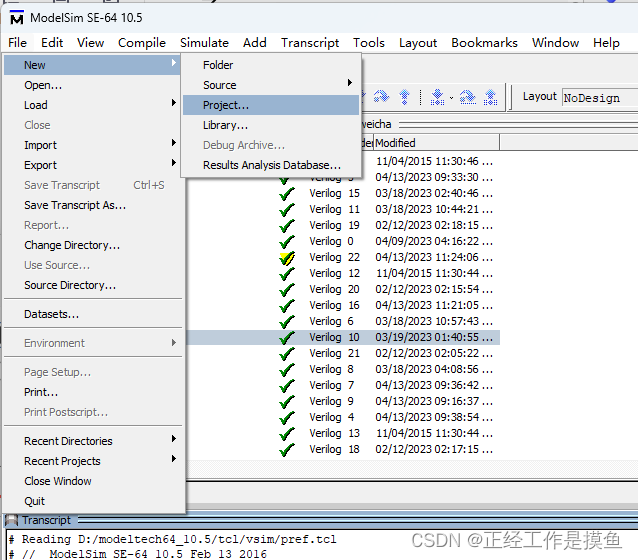Expand the Import submenu arrow

(x=174, y=142)
